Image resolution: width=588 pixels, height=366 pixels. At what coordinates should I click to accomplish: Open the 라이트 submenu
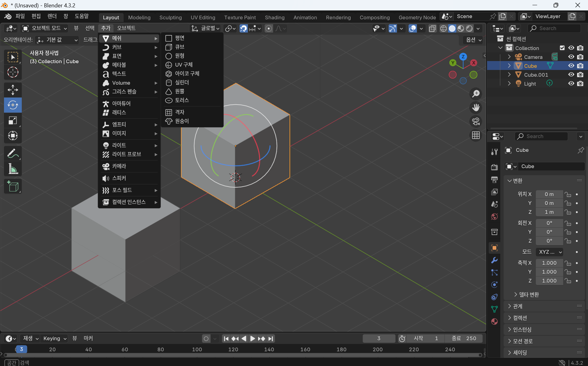(x=129, y=145)
